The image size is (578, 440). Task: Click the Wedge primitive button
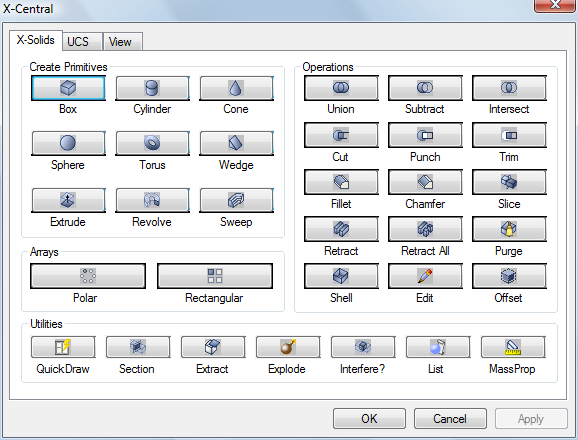pos(236,143)
